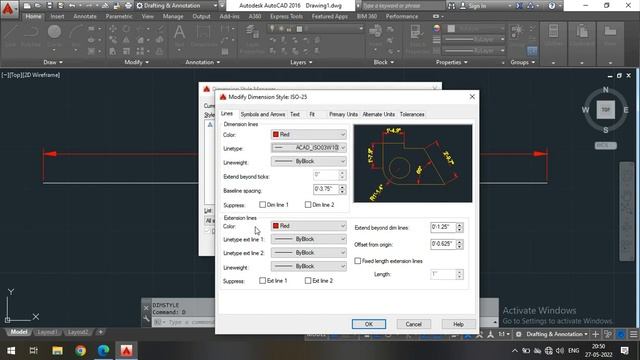Click red swatch in Dimension lines Color
Image resolution: width=640 pixels, height=360 pixels.
pyautogui.click(x=276, y=134)
